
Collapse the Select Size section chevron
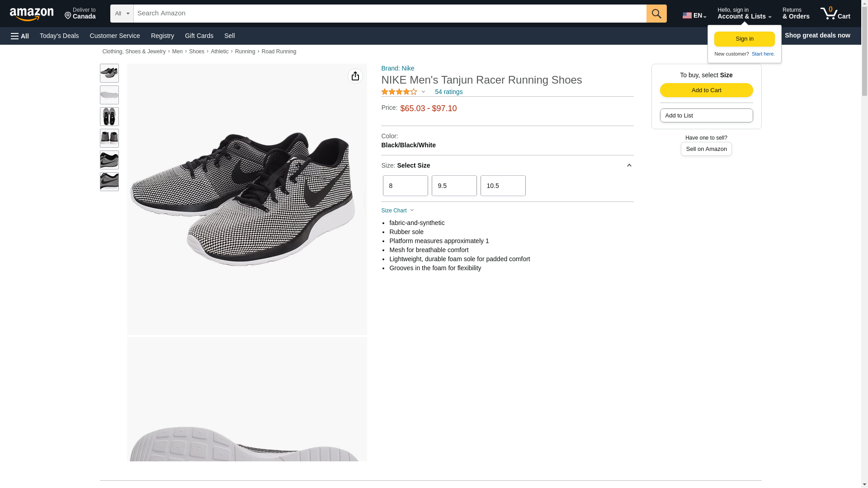point(629,165)
